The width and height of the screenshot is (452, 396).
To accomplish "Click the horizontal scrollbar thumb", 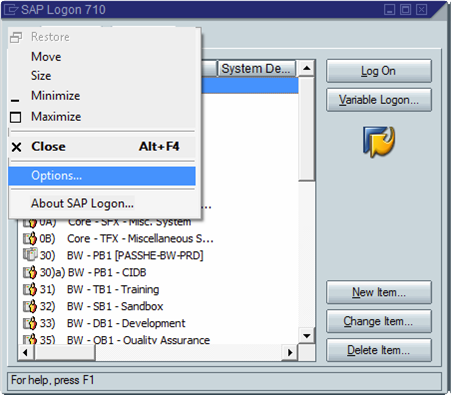I will 65,352.
